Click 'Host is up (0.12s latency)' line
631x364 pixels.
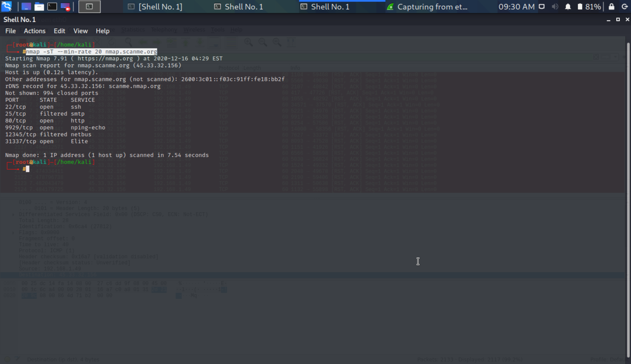[52, 72]
